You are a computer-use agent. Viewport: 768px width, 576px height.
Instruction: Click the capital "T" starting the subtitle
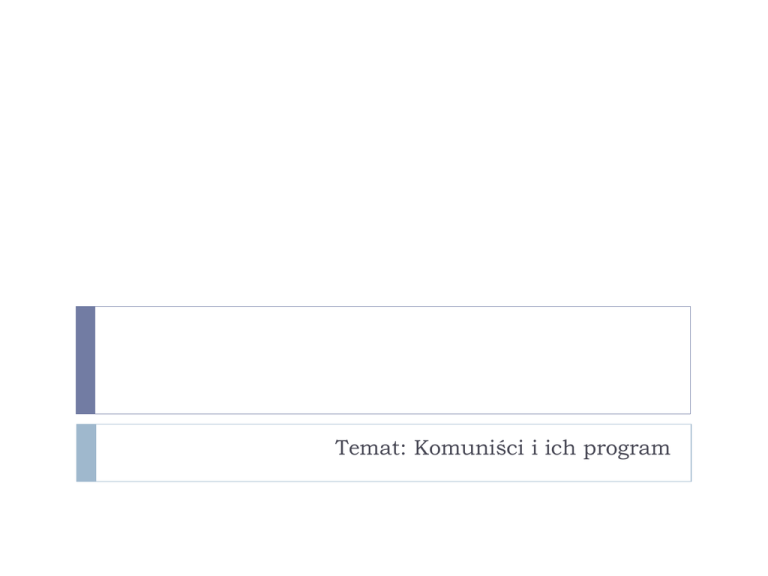pyautogui.click(x=342, y=449)
